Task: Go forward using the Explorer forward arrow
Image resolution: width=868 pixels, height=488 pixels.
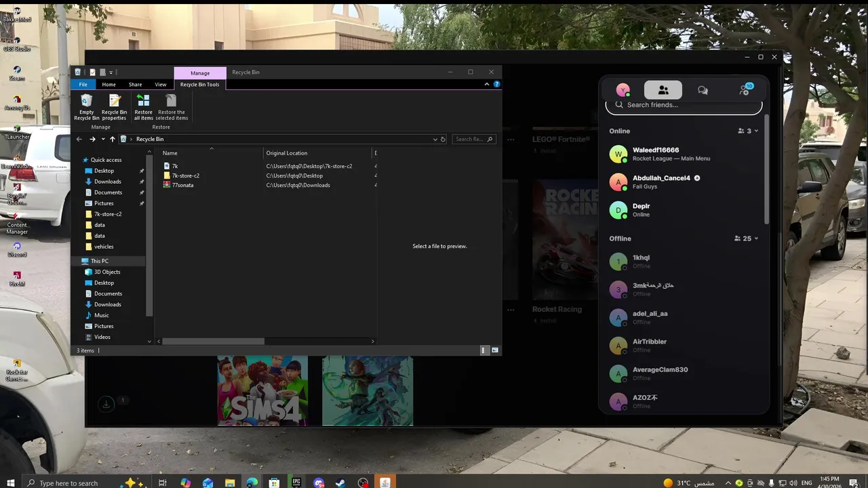Action: 92,139
